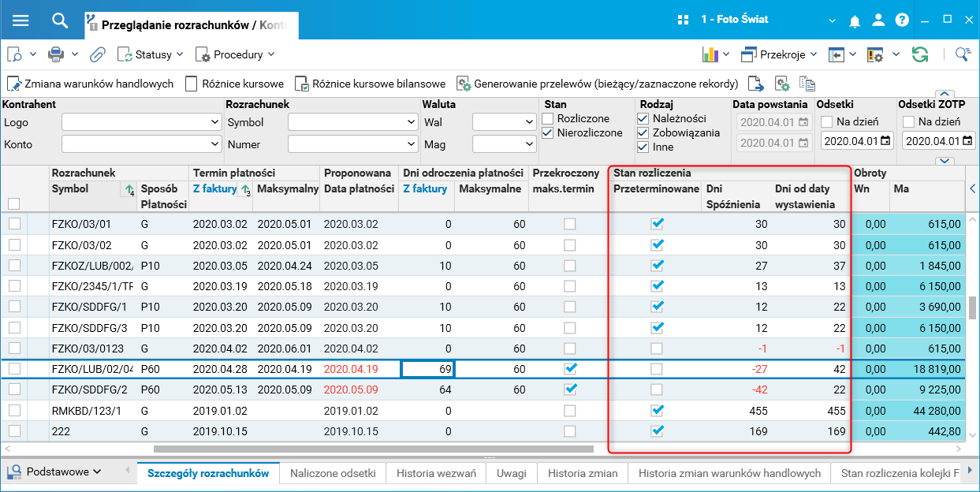This screenshot has height=492, width=980.
Task: Switch to the Szczegóły rozrachunków tab
Action: click(x=208, y=473)
